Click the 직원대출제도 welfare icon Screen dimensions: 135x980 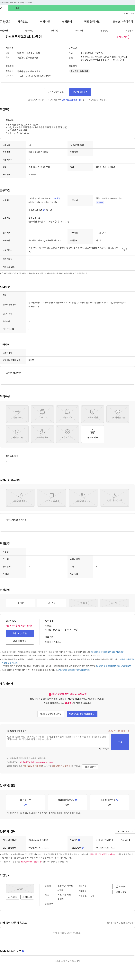42,434
